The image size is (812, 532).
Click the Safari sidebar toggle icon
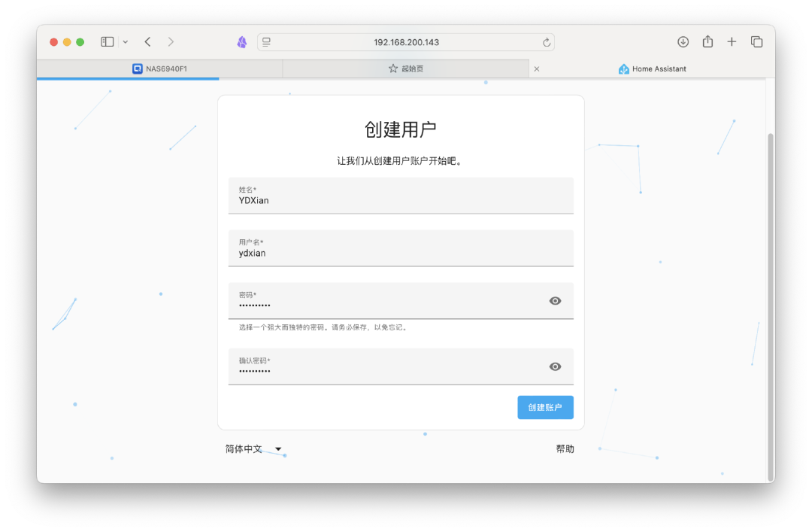[108, 42]
